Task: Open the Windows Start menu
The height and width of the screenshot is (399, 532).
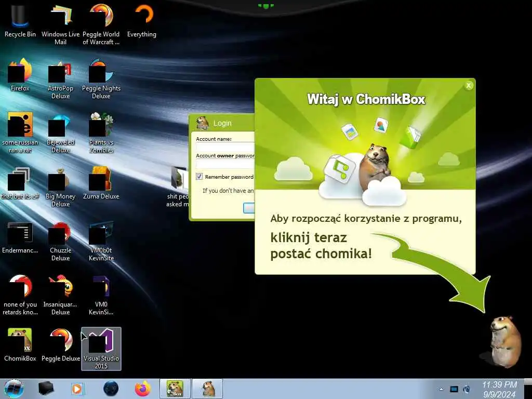Action: (x=14, y=389)
